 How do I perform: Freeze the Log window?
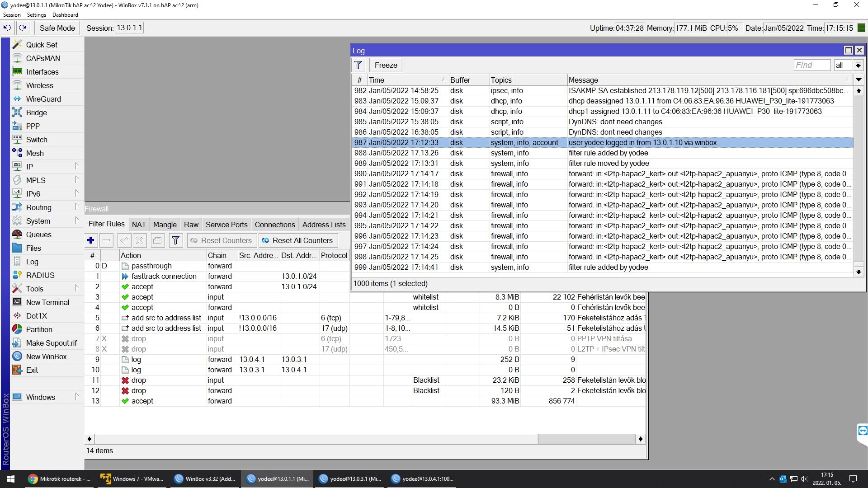point(386,65)
